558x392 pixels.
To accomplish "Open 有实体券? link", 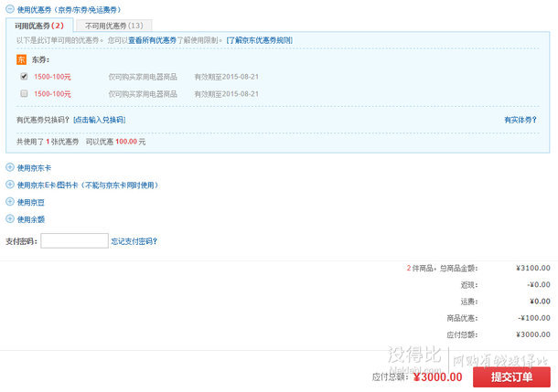I will pyautogui.click(x=520, y=120).
